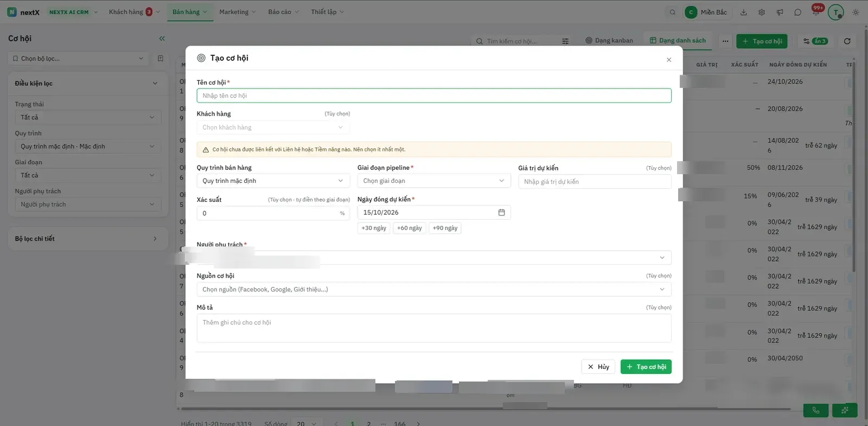The image size is (868, 426).
Task: Open the Nguồn cơ hội dropdown
Action: click(434, 290)
